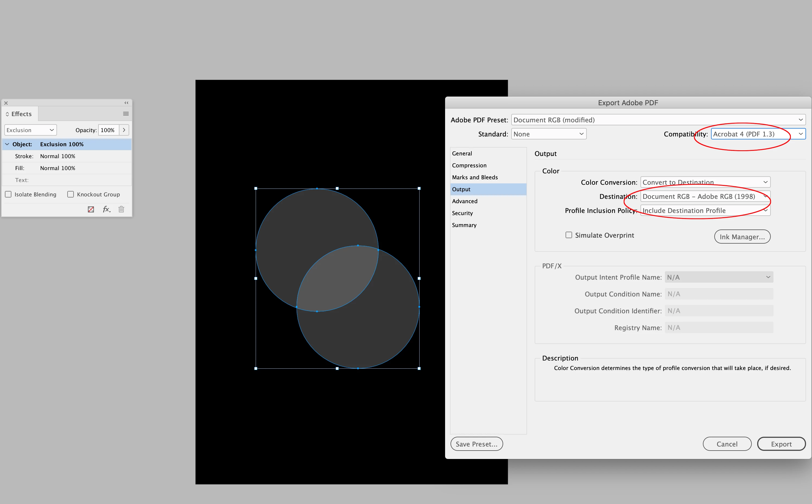Open the Ink Manager
Image resolution: width=812 pixels, height=504 pixels.
(742, 237)
